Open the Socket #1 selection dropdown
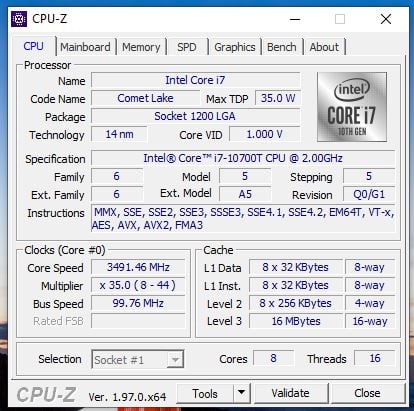This screenshot has height=411, width=414. click(137, 359)
